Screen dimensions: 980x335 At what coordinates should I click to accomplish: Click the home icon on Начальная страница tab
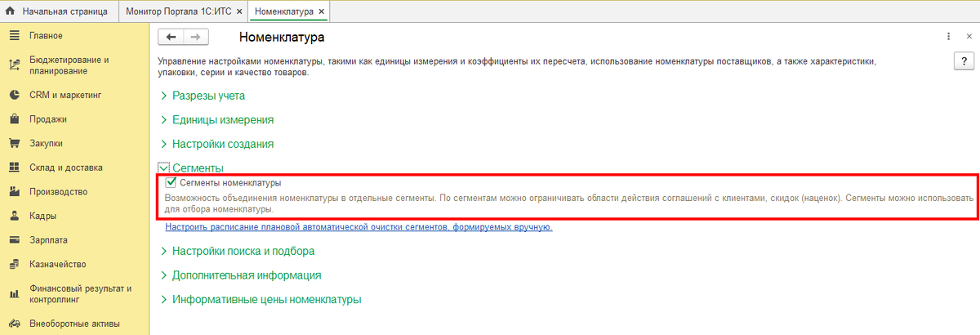pos(11,11)
